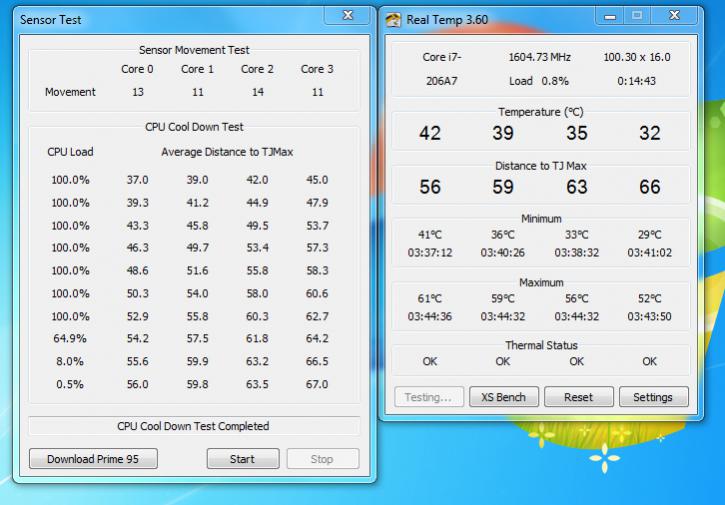The height and width of the screenshot is (505, 725).
Task: Select Core 0 column header
Action: tap(137, 69)
